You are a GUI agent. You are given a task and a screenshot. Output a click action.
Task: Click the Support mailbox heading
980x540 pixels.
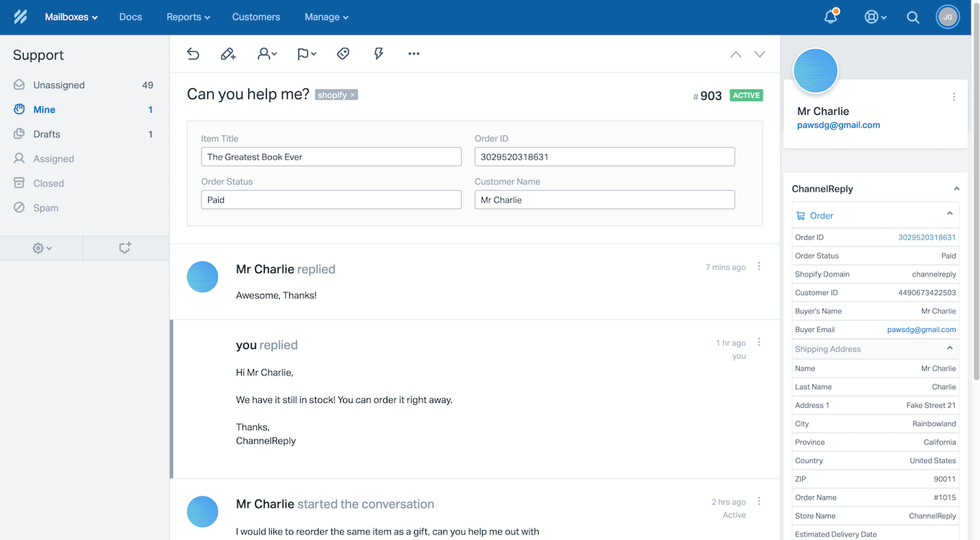coord(38,55)
